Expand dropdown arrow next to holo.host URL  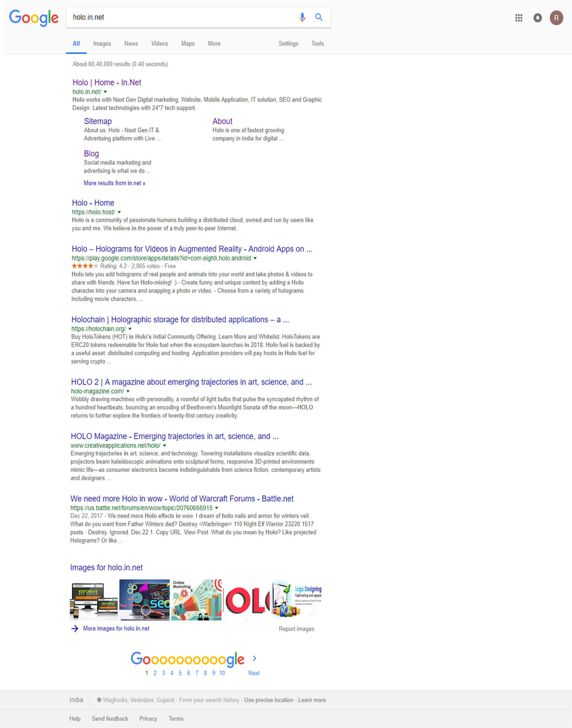click(119, 212)
